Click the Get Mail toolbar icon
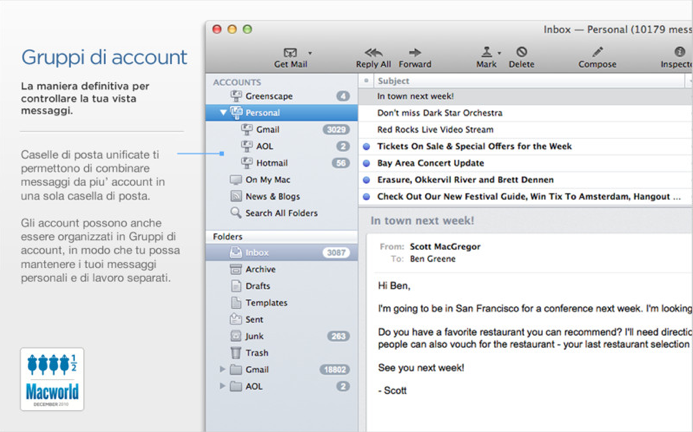This screenshot has width=693, height=432. click(290, 53)
